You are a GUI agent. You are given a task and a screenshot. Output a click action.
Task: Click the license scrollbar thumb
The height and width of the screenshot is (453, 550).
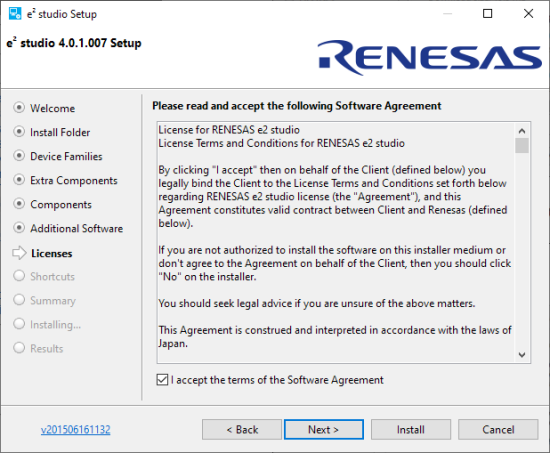click(x=522, y=146)
